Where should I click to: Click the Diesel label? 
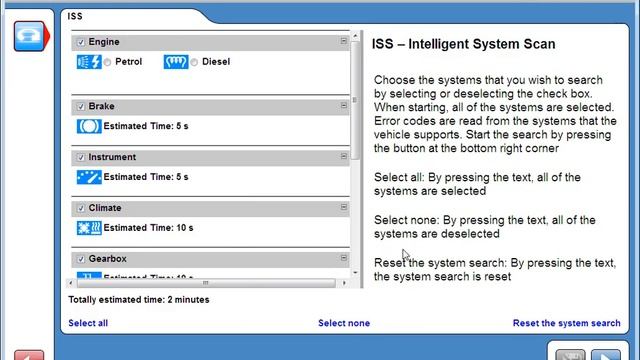pos(216,62)
